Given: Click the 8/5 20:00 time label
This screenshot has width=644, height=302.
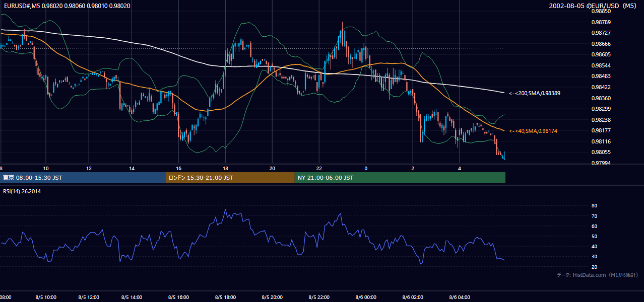Looking at the screenshot, I should (272, 297).
